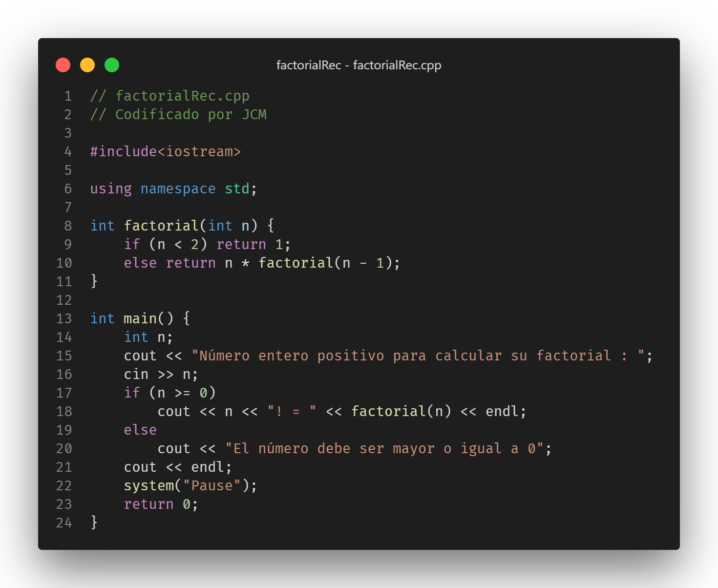Click the if (n >= 0) condition

pyautogui.click(x=170, y=392)
